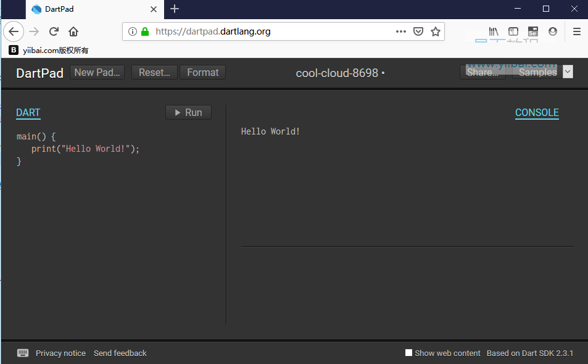Click the main() { code line

[36, 136]
